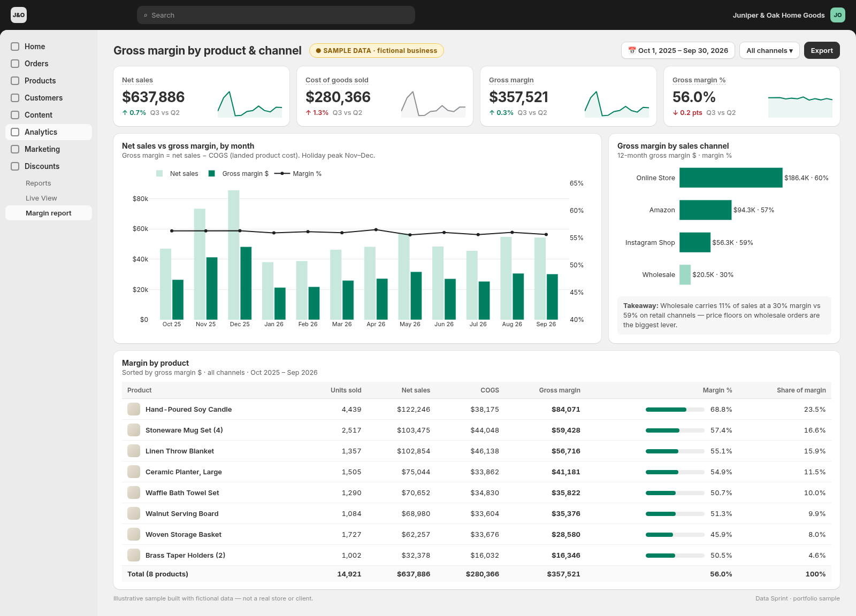This screenshot has height=616, width=856.
Task: Click the Products sidebar icon
Action: pos(15,81)
